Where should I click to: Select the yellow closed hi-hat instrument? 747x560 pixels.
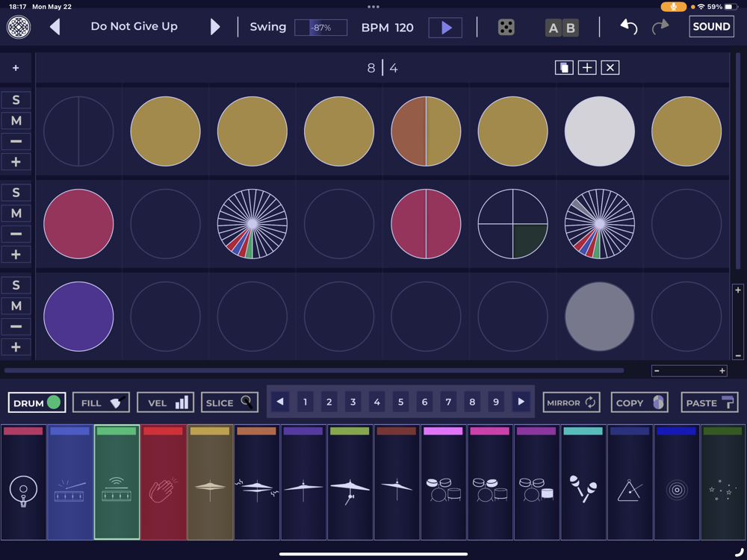210,482
